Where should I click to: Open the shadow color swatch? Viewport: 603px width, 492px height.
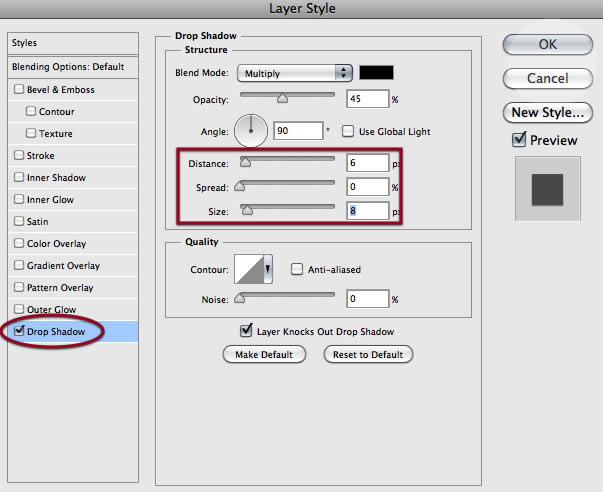pos(376,73)
